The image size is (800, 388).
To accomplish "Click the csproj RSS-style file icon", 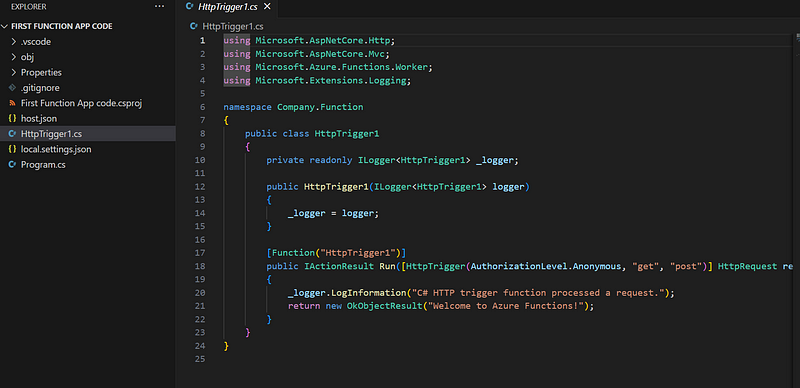I will click(x=12, y=103).
